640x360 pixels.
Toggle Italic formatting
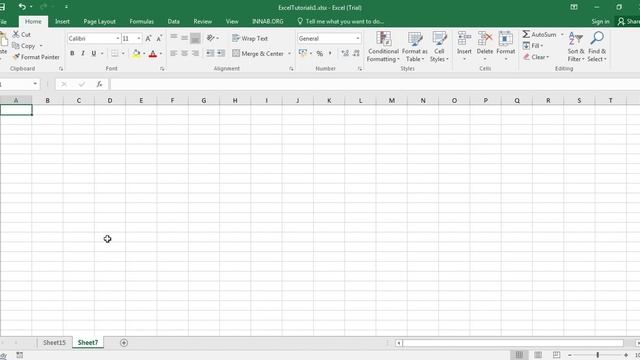click(x=83, y=53)
